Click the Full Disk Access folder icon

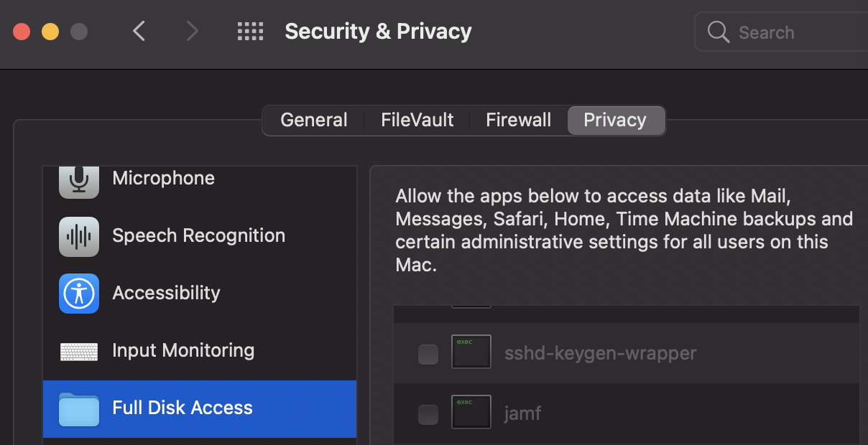79,408
